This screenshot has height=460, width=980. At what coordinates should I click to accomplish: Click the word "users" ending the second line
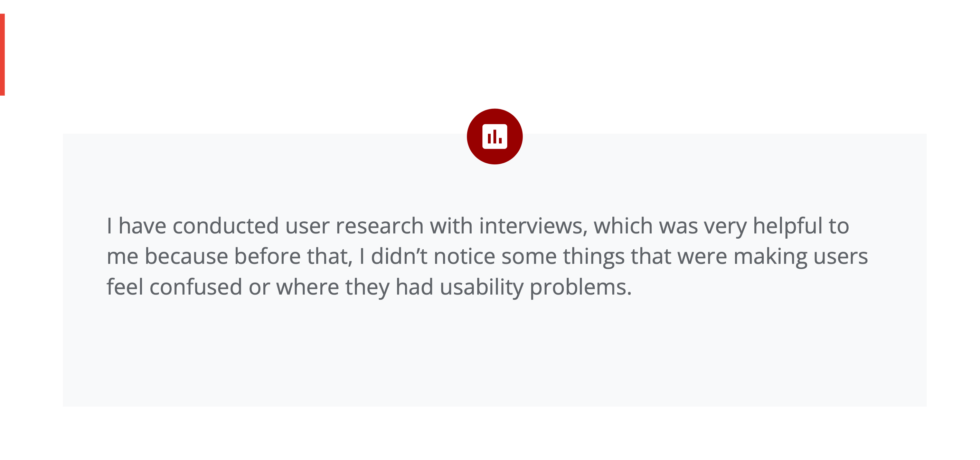click(x=841, y=256)
